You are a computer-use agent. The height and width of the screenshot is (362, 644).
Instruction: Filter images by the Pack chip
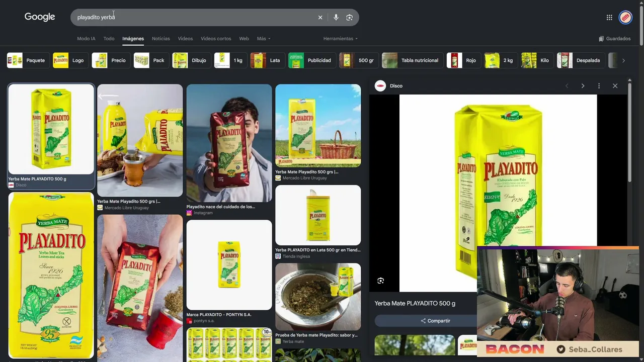(x=151, y=60)
